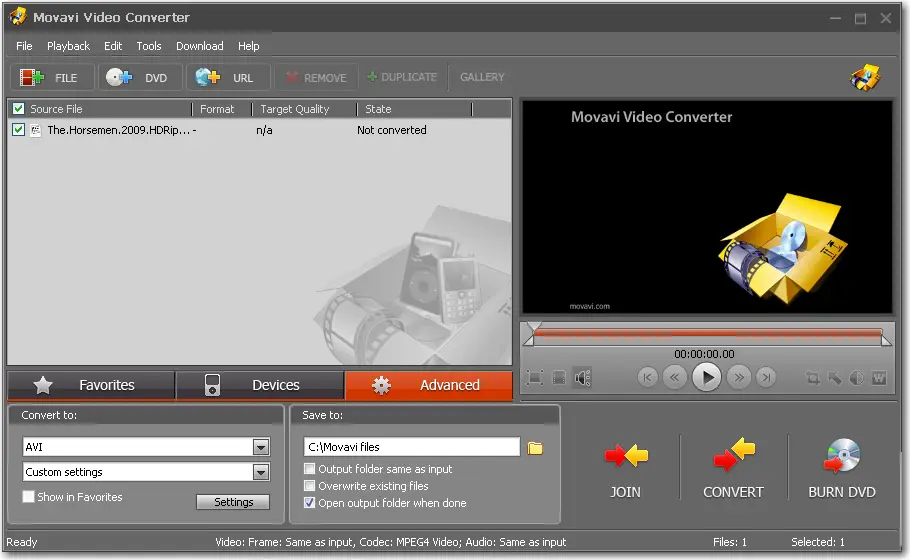Screen dimensions: 910x560
Task: Switch to the Favorites tab
Action: pyautogui.click(x=91, y=385)
